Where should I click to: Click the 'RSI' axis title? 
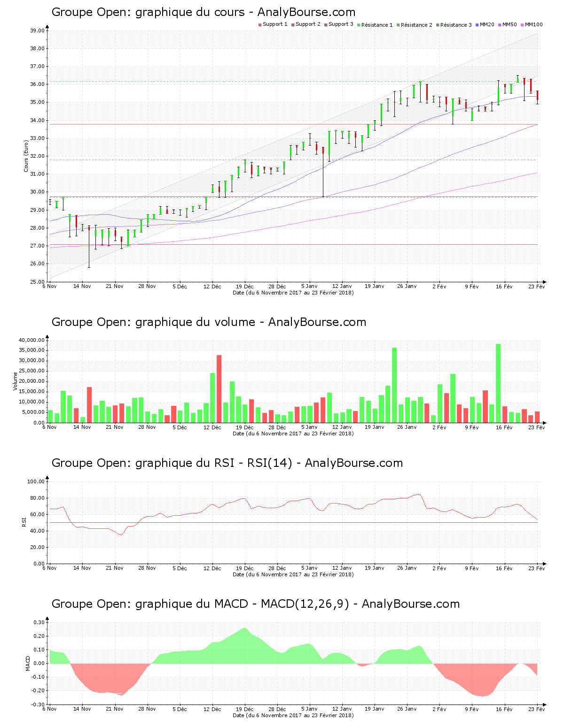(24, 522)
